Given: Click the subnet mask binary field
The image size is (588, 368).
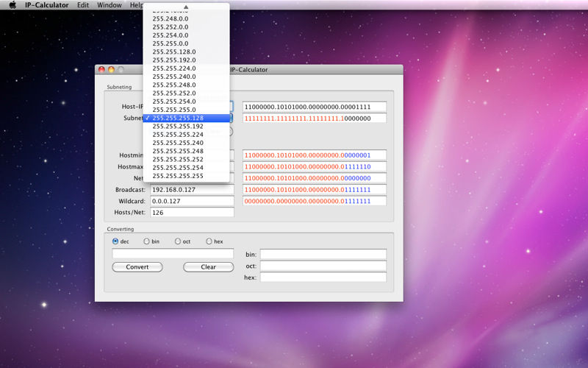Looking at the screenshot, I should pos(315,118).
